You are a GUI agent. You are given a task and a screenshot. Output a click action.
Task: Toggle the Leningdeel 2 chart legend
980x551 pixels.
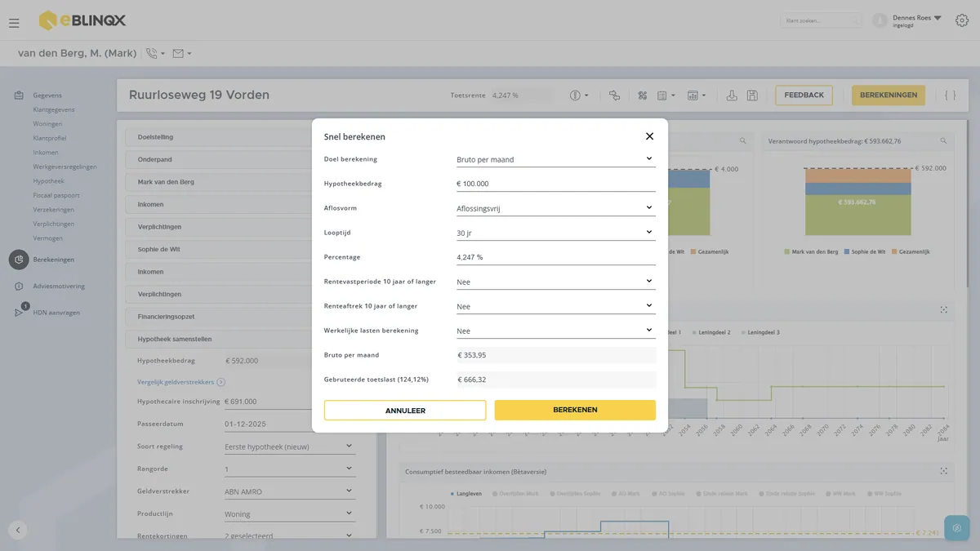pyautogui.click(x=711, y=332)
